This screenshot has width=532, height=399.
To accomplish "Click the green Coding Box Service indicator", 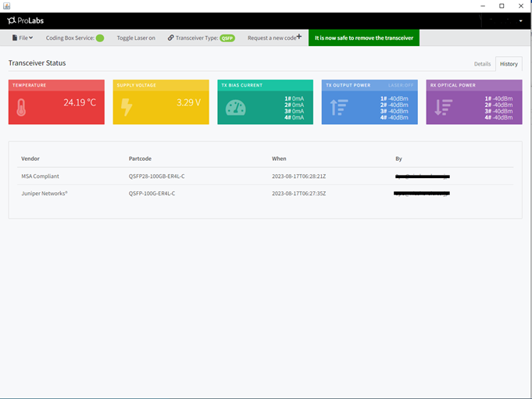I will pos(100,37).
